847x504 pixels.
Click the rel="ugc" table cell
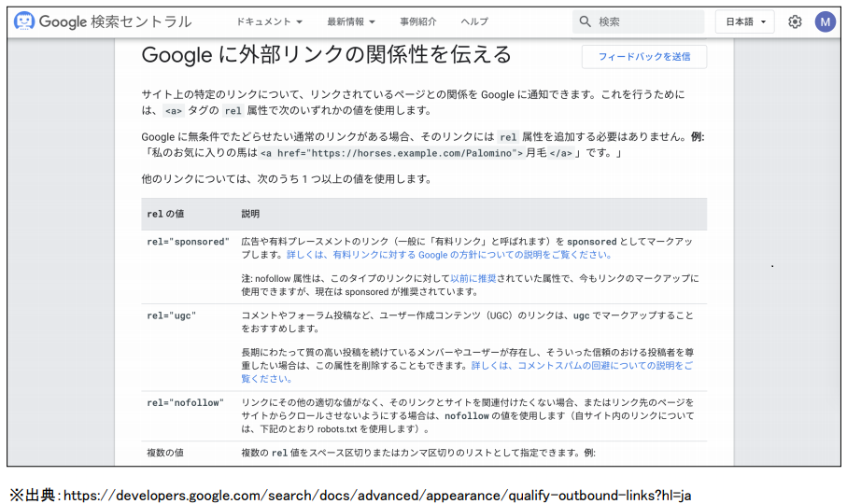(171, 315)
